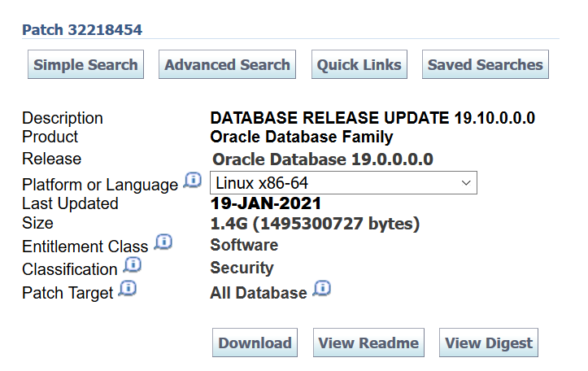Viewport: 588px width, 371px height.
Task: Click the DATABASE RELEASE UPDATE 19.10.0.0.0 description
Action: click(x=372, y=118)
